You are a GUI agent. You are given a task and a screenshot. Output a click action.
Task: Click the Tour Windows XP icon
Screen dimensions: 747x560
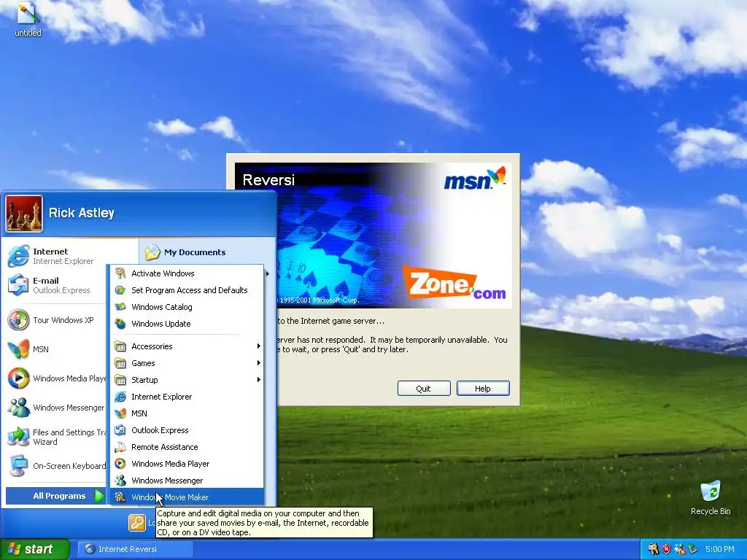[x=18, y=320]
